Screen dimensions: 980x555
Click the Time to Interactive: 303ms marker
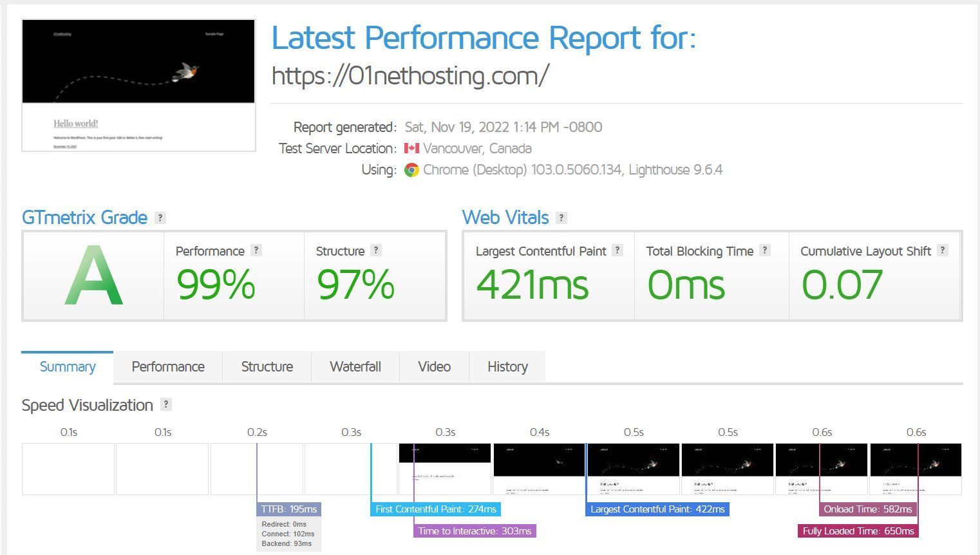(475, 531)
